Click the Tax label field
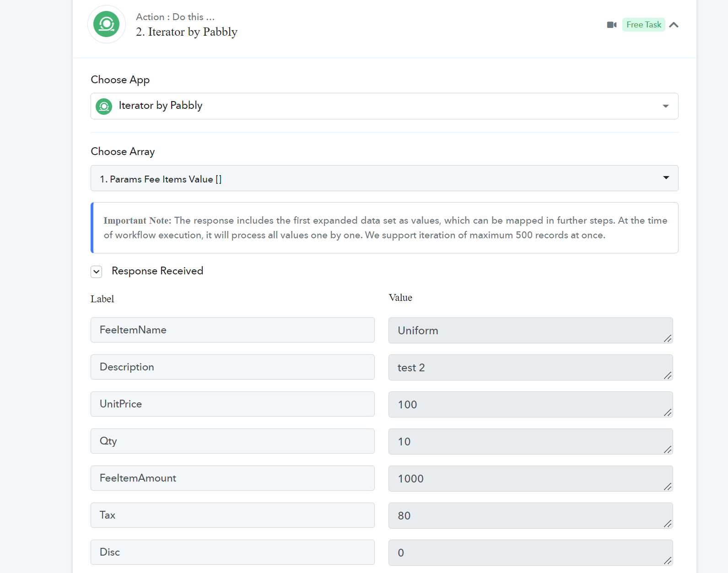This screenshot has width=728, height=573. click(232, 515)
